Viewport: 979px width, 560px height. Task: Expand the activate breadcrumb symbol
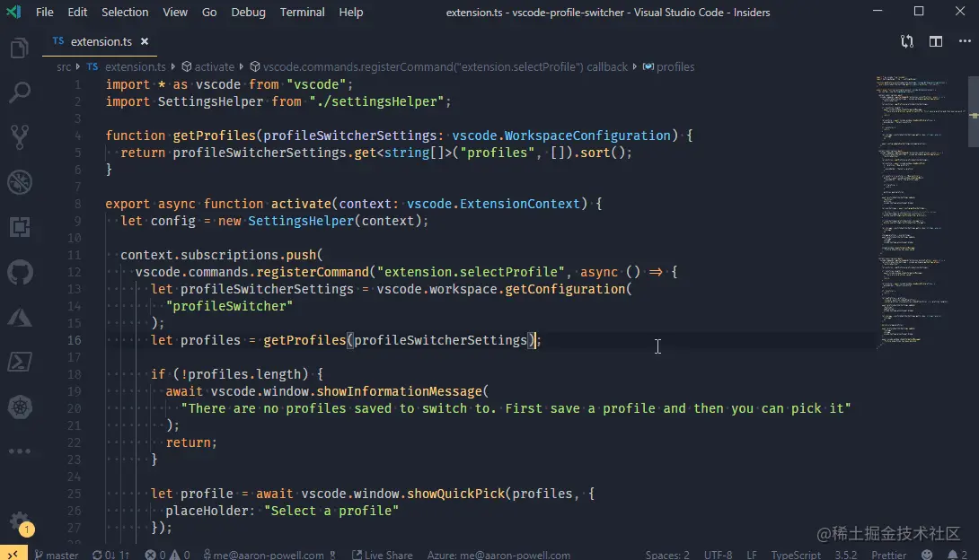[207, 66]
